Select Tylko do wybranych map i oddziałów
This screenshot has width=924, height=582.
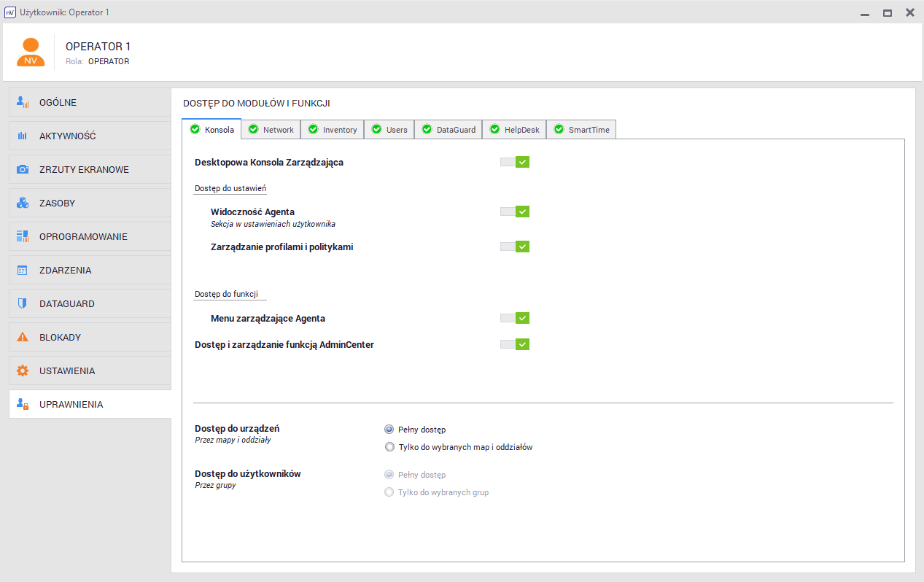pos(389,447)
